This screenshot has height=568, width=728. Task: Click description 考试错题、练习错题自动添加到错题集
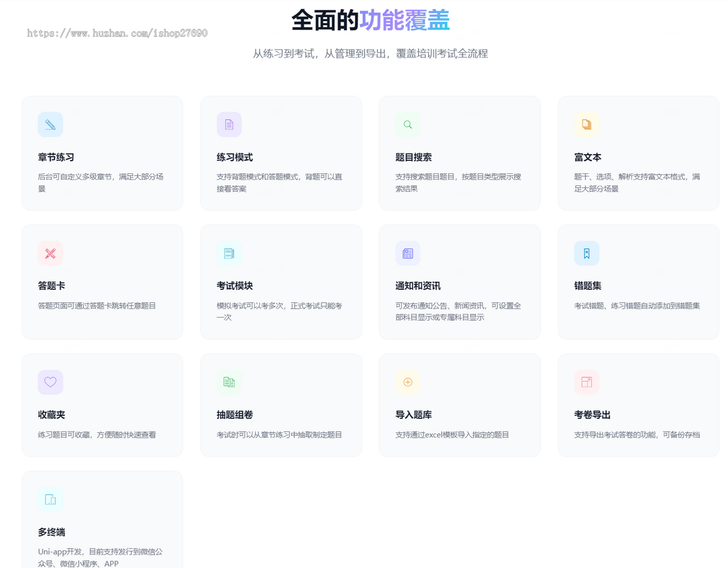637,306
